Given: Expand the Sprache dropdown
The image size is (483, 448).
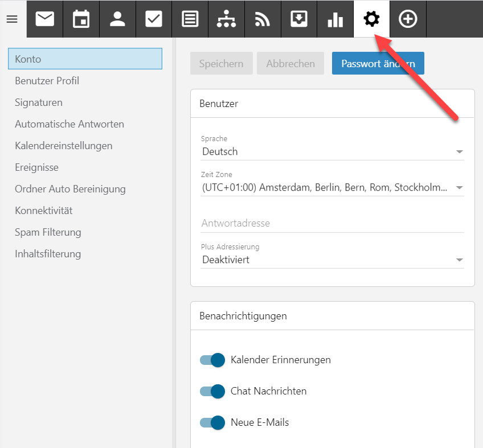Looking at the screenshot, I should pyautogui.click(x=332, y=151).
